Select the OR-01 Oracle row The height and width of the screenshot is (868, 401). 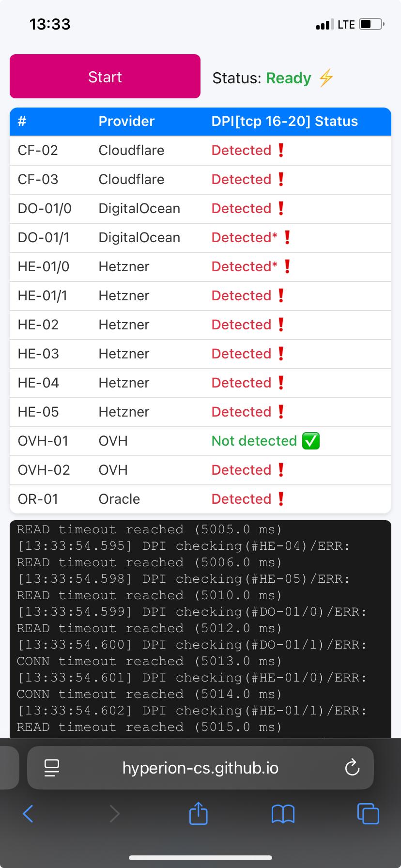click(x=119, y=499)
